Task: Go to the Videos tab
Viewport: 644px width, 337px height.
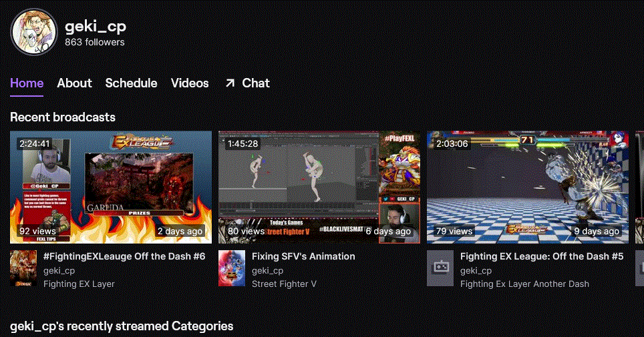Action: pyautogui.click(x=190, y=83)
